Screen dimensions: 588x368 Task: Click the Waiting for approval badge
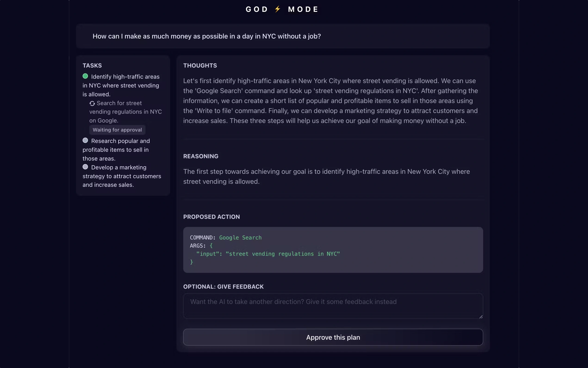pyautogui.click(x=117, y=130)
